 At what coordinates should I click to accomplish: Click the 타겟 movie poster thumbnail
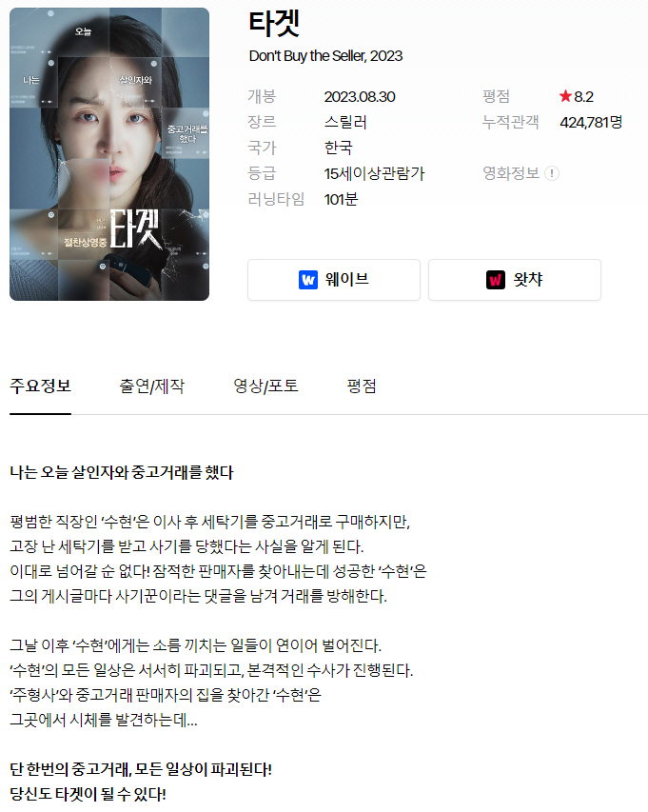(x=109, y=154)
